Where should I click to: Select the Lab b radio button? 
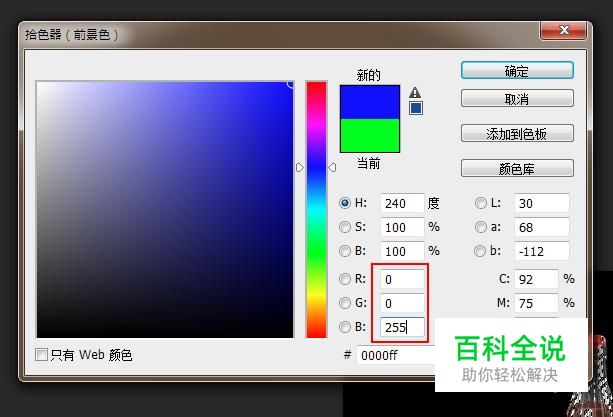tap(480, 251)
